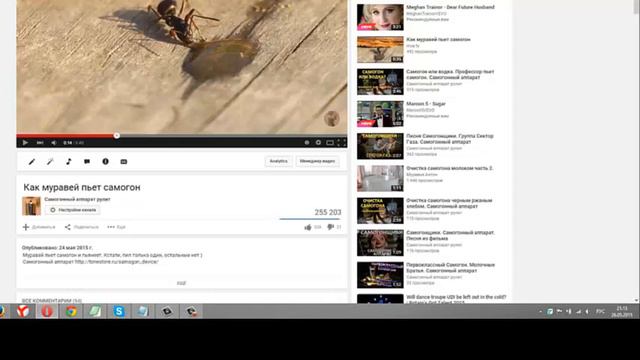640x360 pixels.
Task: Open Первоклассный Самогон. Молочные Братья title
Action: pos(451,268)
